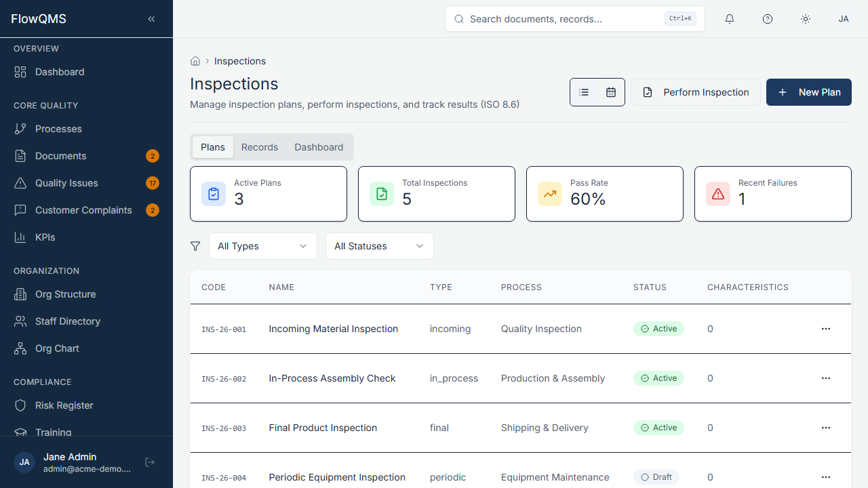Open the notifications bell
Image resolution: width=868 pixels, height=488 pixels.
click(730, 19)
